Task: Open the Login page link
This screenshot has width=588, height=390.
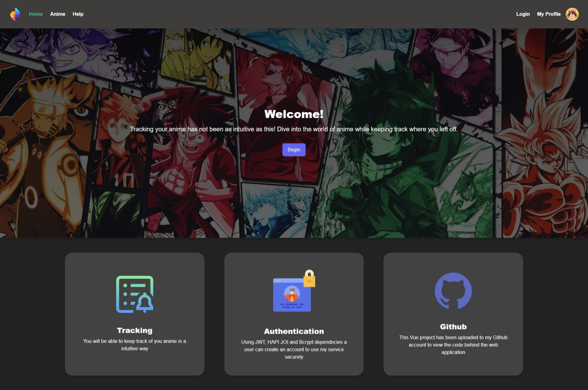Action: 523,14
